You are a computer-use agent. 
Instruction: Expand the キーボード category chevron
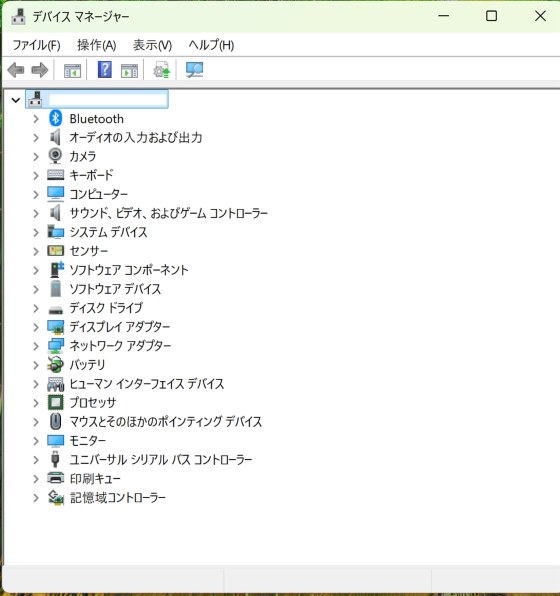pyautogui.click(x=36, y=175)
